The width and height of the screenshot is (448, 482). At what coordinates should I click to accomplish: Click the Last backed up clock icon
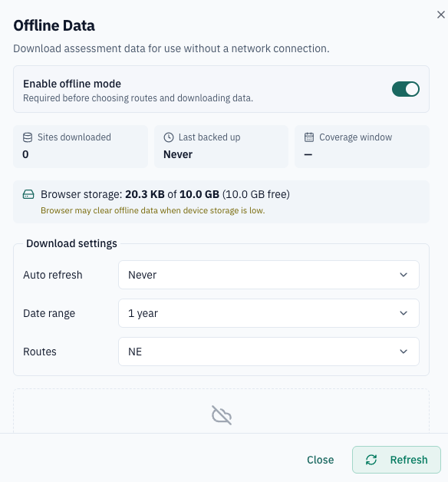point(169,137)
